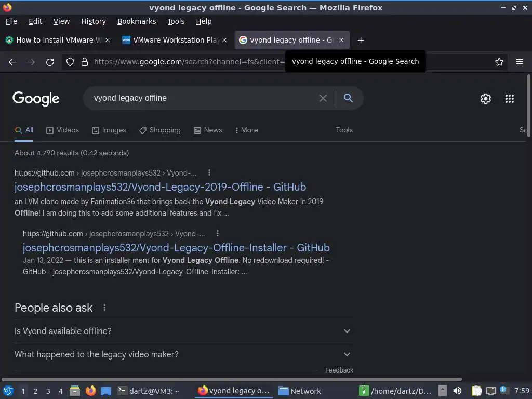532x399 pixels.
Task: Close the How to Install VMware tab
Action: (108, 40)
